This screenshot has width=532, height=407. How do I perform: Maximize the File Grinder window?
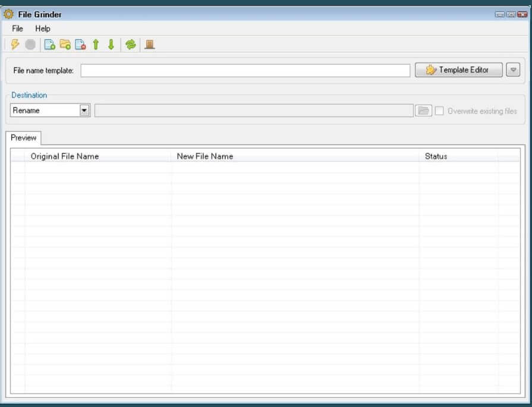(x=511, y=14)
